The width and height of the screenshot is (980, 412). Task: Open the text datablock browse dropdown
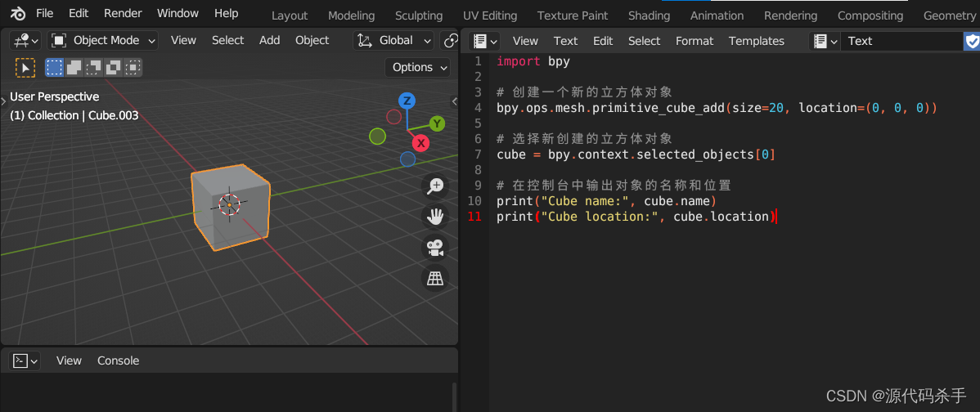click(x=825, y=41)
